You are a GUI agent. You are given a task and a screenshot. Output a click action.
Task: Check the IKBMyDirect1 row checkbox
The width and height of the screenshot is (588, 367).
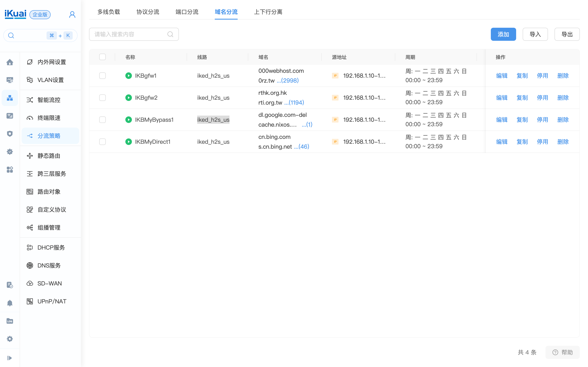102,142
